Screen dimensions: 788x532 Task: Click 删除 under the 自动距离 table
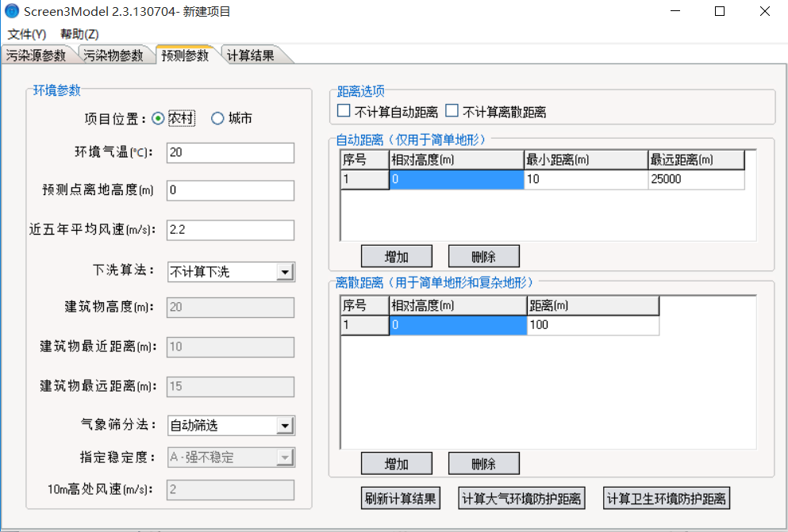[x=483, y=256]
